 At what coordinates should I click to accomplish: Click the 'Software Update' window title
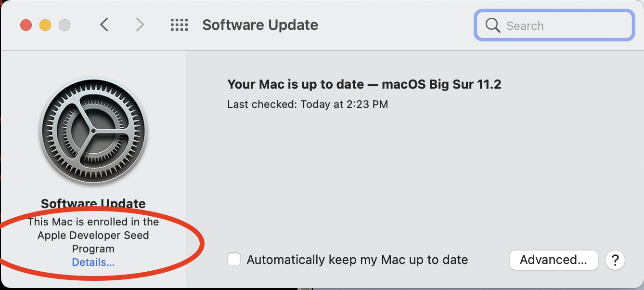(x=260, y=25)
